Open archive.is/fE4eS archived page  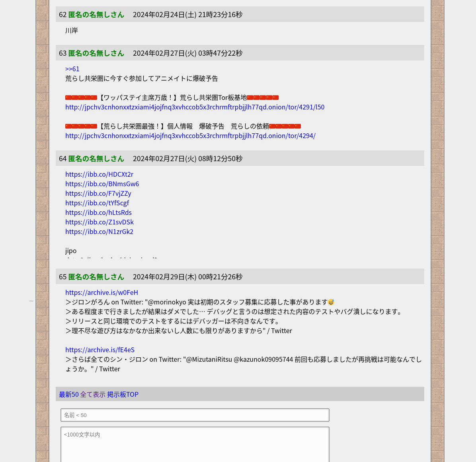(x=100, y=350)
